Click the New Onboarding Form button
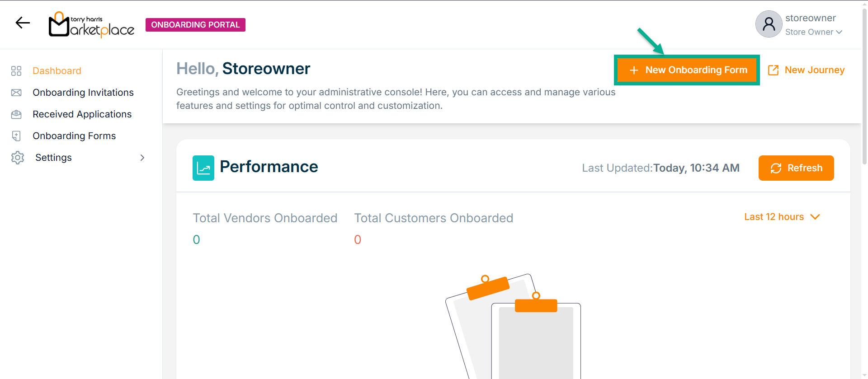Screen dimensions: 868x379 coord(687,70)
